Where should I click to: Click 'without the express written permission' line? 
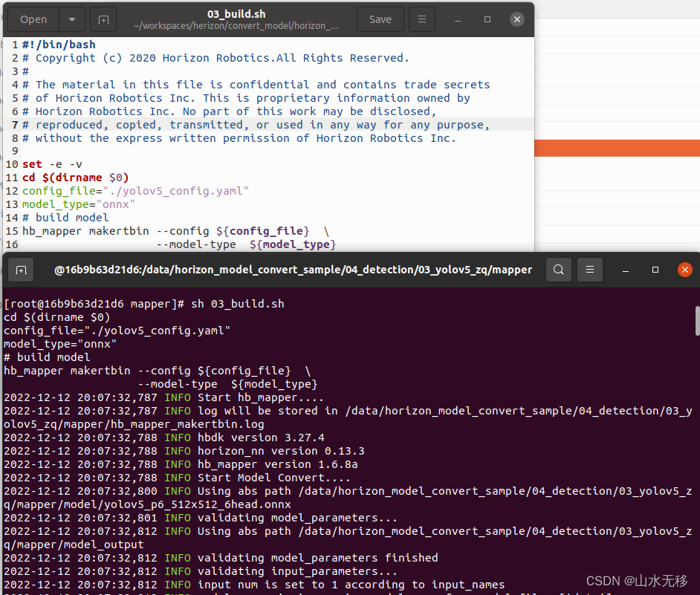[x=239, y=138]
